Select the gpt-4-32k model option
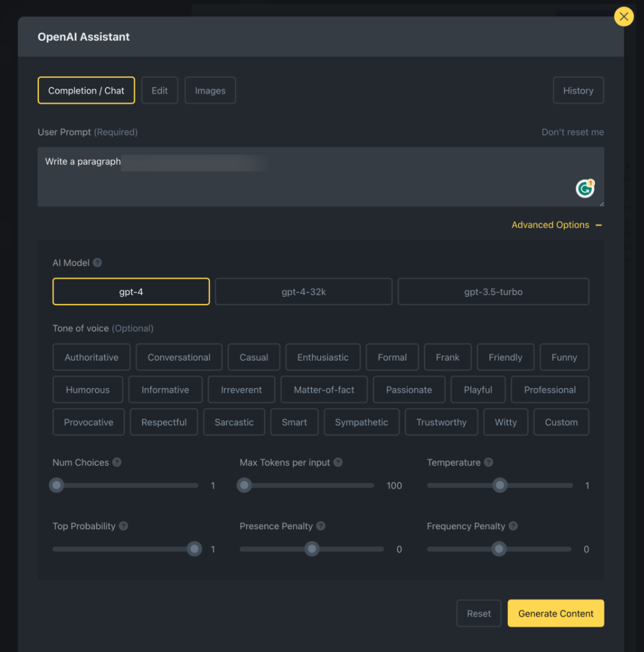 [303, 292]
